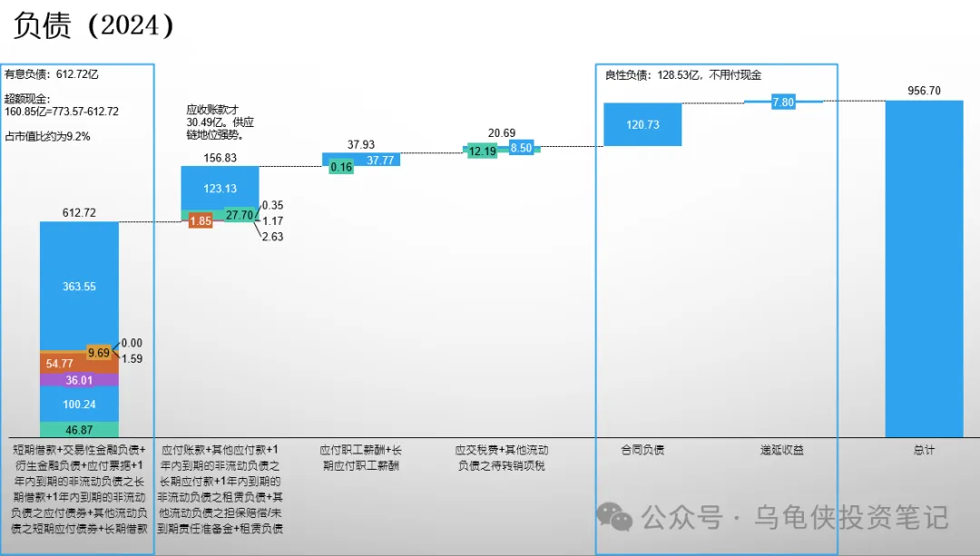This screenshot has width=980, height=556.
Task: Click the 7.80 deferred income label
Action: pos(783,102)
